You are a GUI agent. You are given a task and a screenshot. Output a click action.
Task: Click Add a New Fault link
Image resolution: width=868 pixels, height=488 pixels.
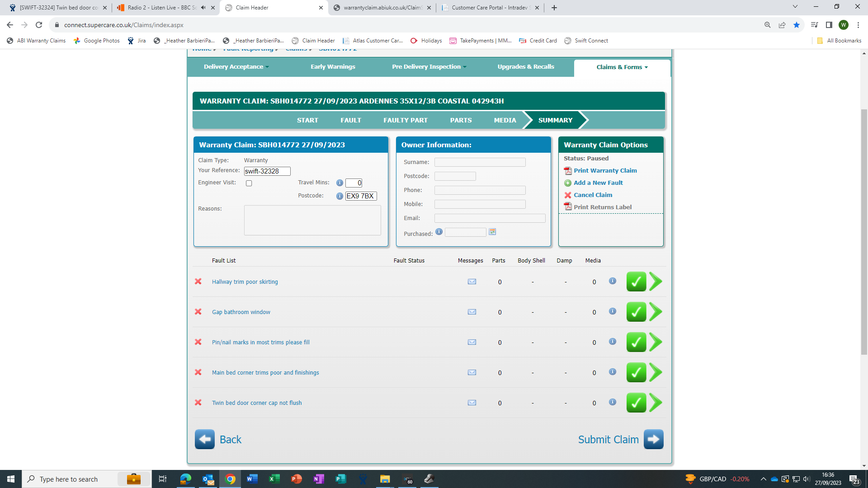pyautogui.click(x=598, y=183)
